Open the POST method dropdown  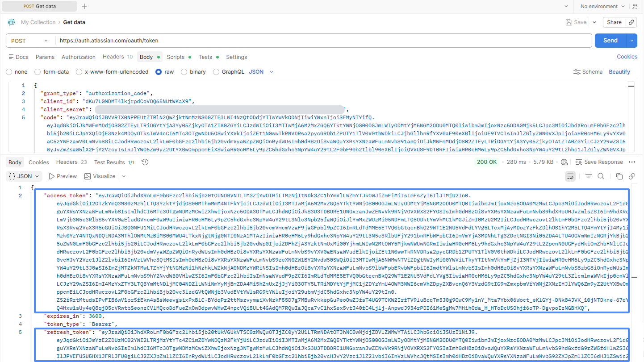(x=29, y=41)
